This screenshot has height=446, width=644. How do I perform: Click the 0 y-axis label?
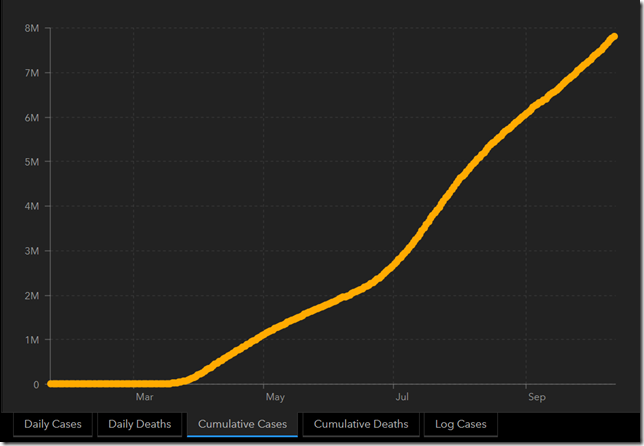tap(36, 385)
